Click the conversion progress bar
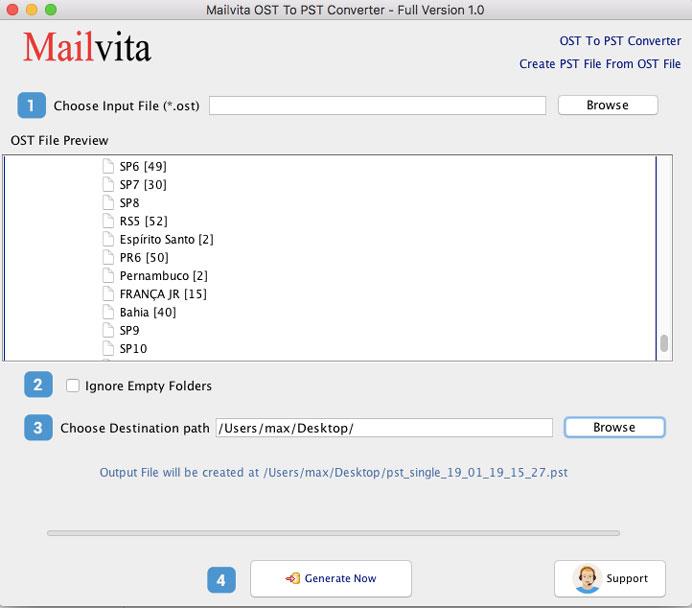 pos(332,533)
